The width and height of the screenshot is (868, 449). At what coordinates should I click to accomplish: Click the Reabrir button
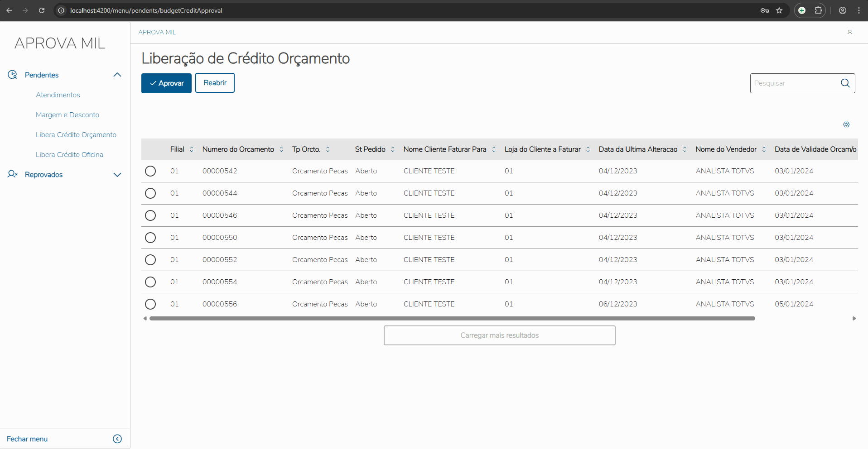tap(215, 83)
